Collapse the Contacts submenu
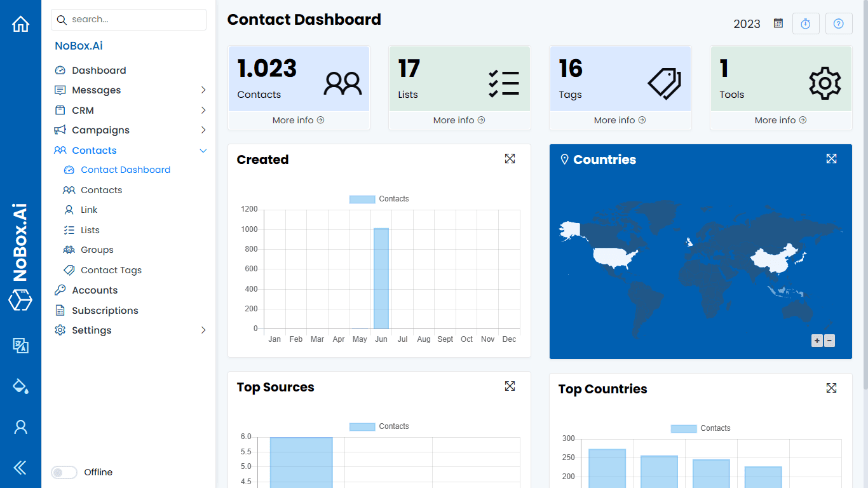 point(203,150)
